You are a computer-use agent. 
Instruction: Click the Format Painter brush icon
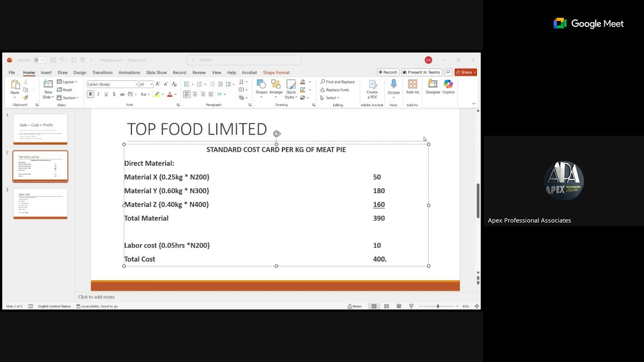click(26, 98)
